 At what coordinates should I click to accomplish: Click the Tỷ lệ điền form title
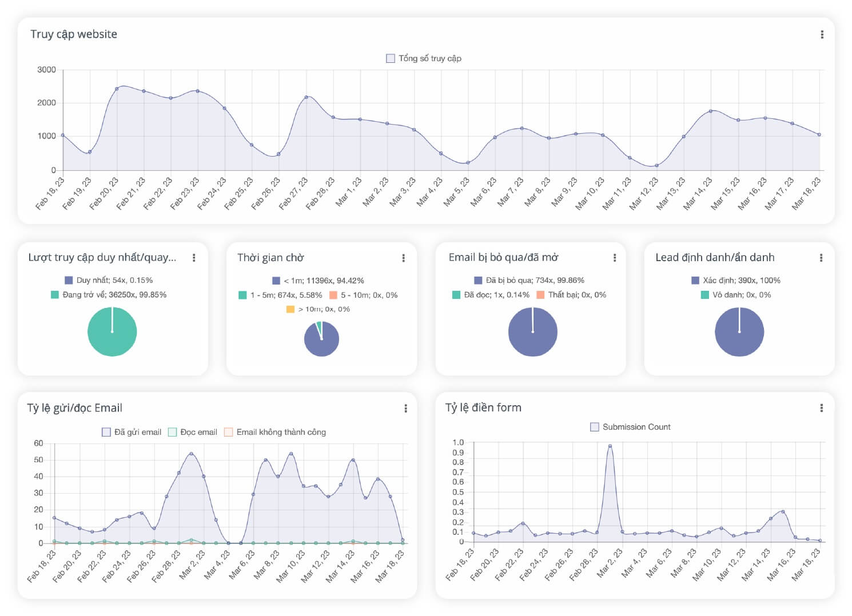(x=483, y=407)
